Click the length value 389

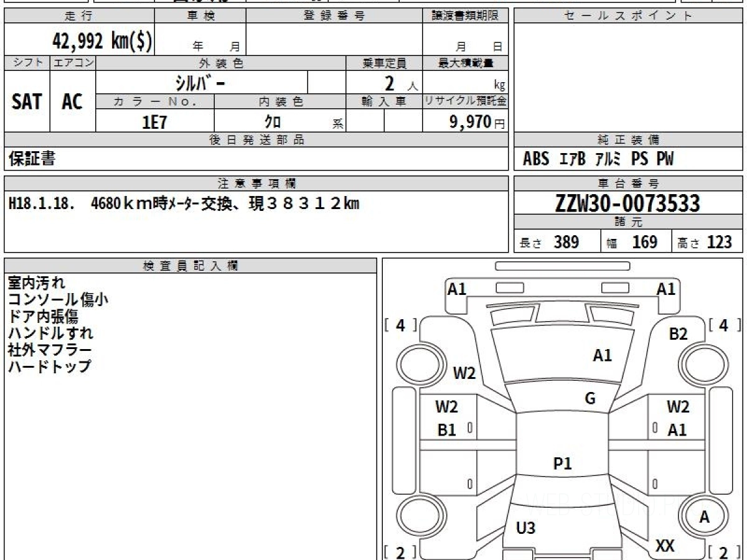(566, 242)
